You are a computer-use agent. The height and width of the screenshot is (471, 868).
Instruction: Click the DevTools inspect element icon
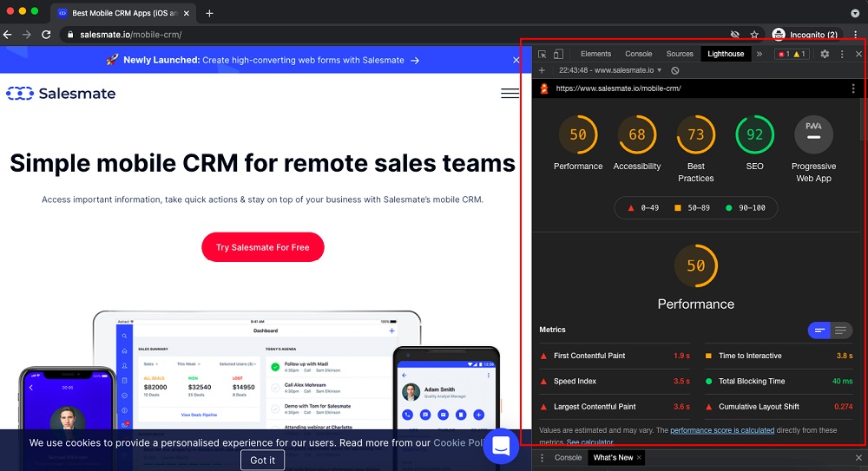542,54
